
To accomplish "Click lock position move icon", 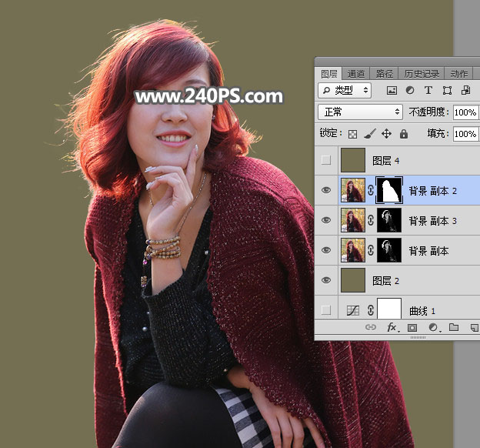I will (x=386, y=133).
